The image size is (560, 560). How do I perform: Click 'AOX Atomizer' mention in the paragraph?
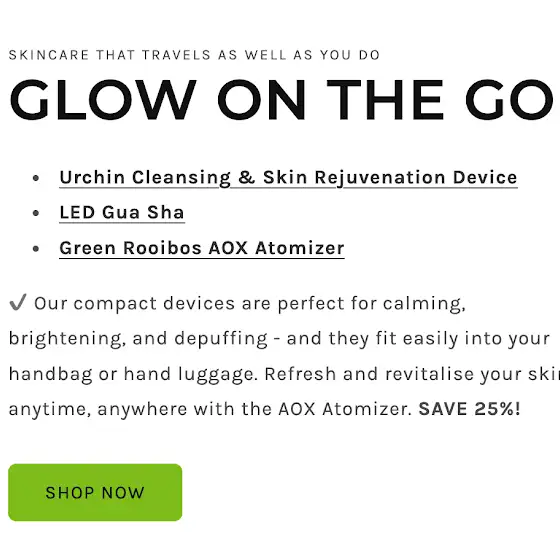[345, 409]
